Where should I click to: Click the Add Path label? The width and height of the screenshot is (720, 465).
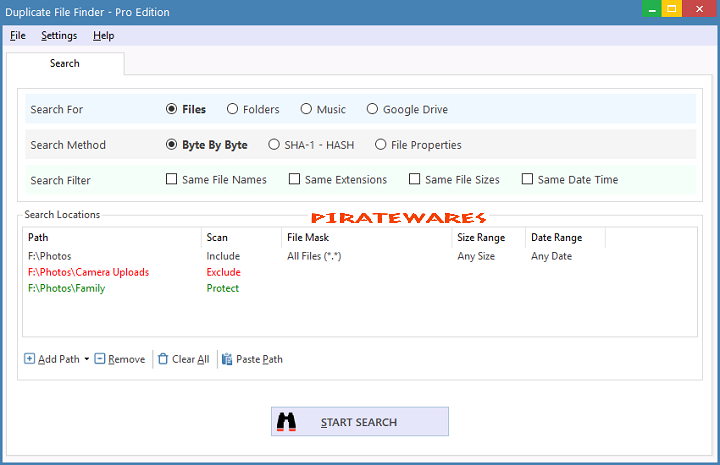(x=59, y=359)
